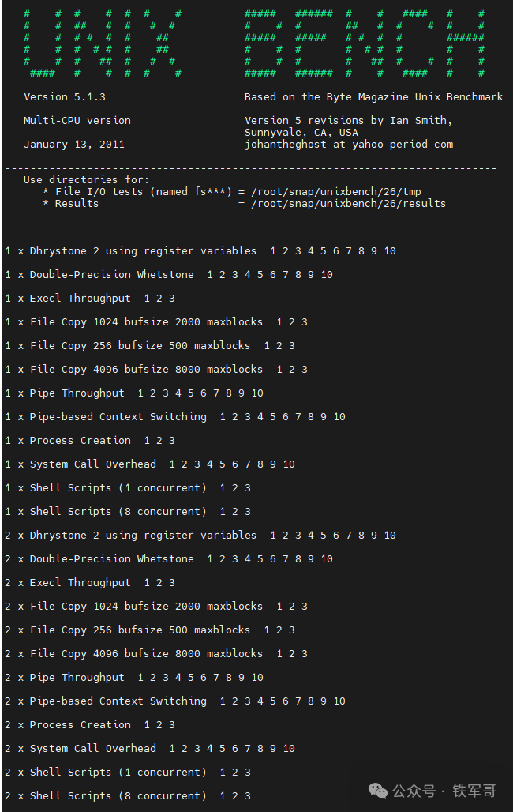513x812 pixels.
Task: Click the first Dhrystone 2 line starting with 1 x
Action: 200,251
